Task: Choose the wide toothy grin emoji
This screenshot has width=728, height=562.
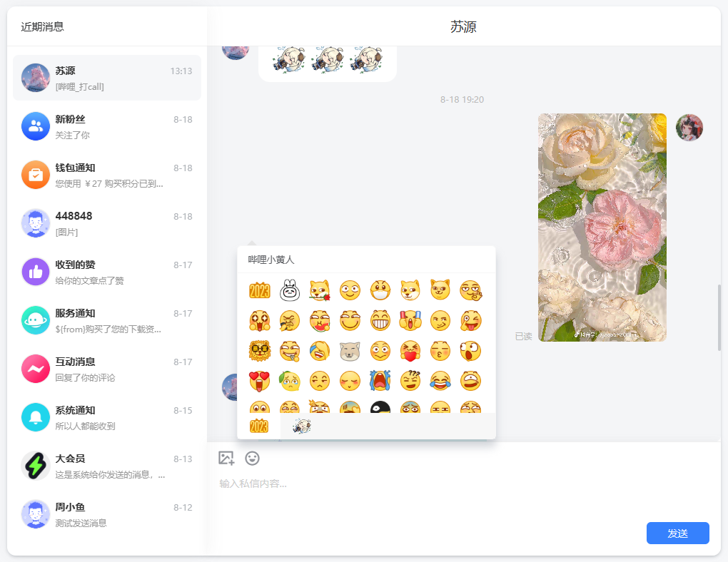Action: pyautogui.click(x=380, y=321)
